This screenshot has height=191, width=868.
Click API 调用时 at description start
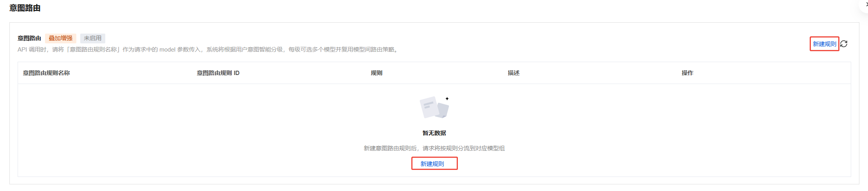(32, 50)
